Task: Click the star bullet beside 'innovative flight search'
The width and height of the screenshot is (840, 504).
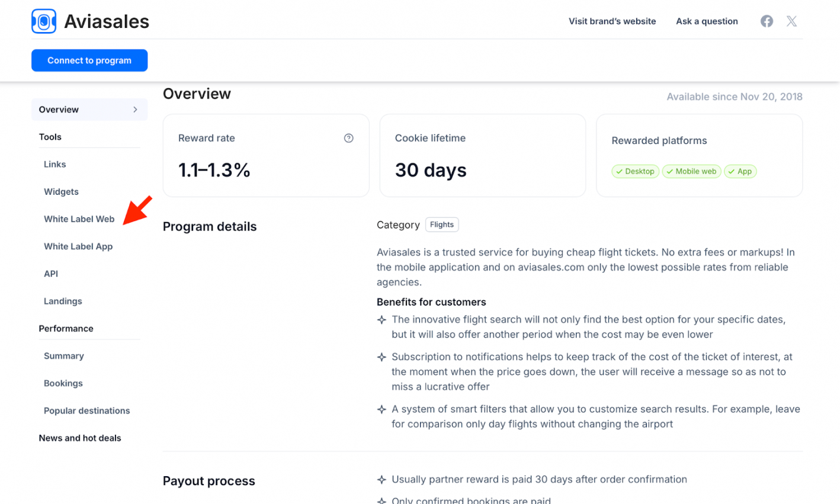Action: (381, 320)
